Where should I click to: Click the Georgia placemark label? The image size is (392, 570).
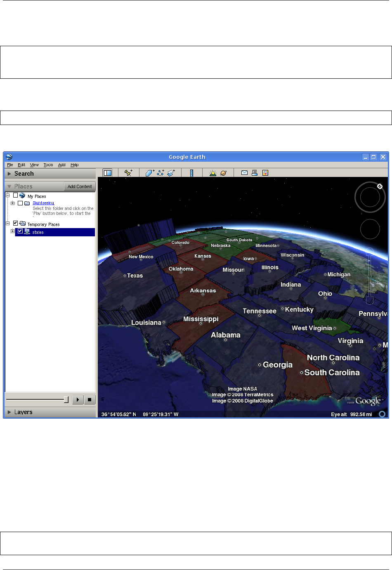click(278, 365)
